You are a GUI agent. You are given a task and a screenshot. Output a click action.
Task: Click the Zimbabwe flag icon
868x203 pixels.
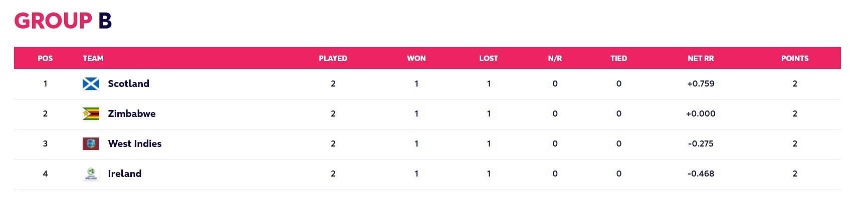(91, 113)
